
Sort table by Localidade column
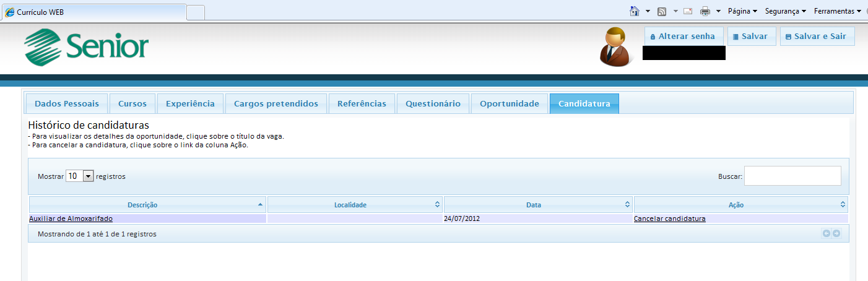[355, 204]
